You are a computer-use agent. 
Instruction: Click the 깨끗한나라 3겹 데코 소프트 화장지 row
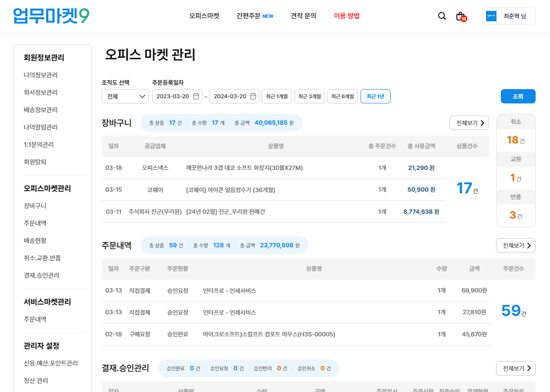(x=244, y=168)
